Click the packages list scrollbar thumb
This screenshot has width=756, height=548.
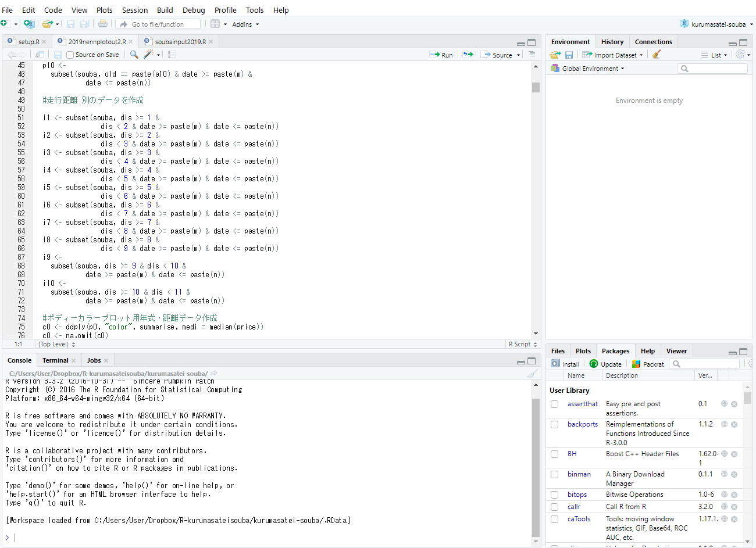(747, 397)
